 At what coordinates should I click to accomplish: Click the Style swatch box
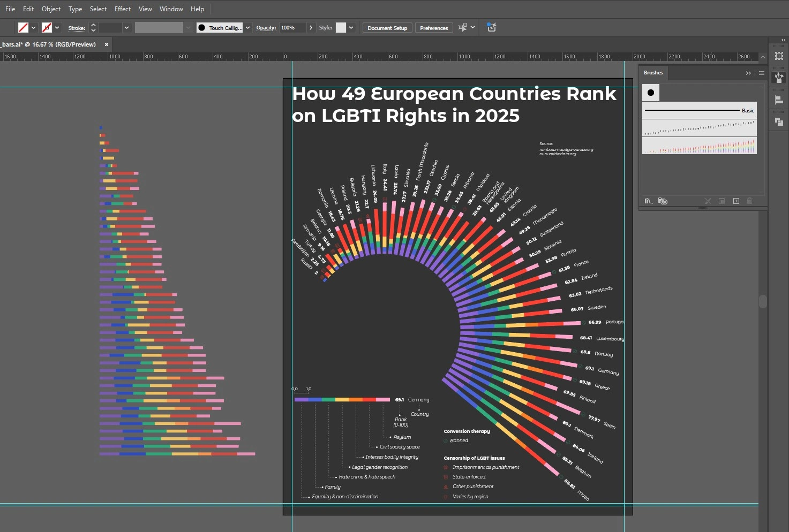pyautogui.click(x=341, y=28)
